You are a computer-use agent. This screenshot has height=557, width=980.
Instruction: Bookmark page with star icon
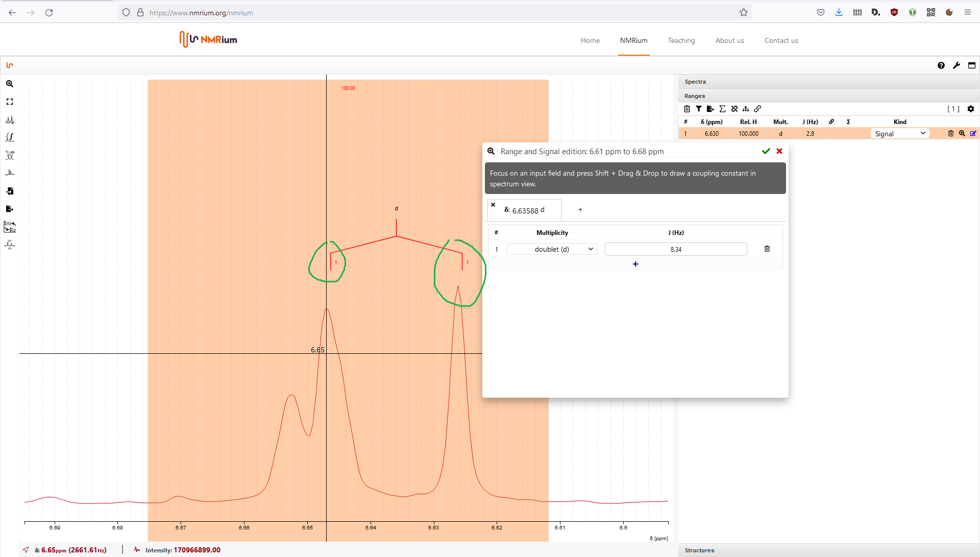click(x=744, y=13)
